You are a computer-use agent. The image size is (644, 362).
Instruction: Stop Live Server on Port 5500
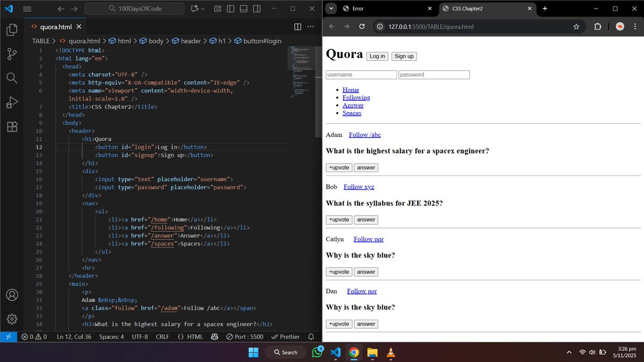(245, 337)
